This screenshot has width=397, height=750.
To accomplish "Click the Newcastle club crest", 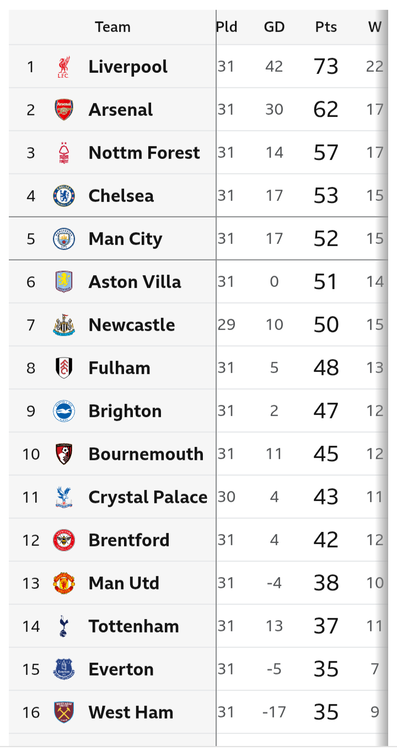I will (x=64, y=325).
